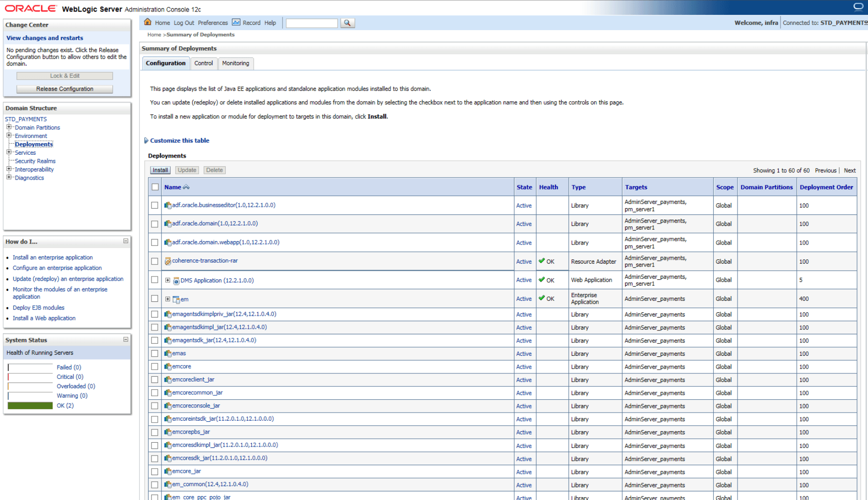This screenshot has width=868, height=500.
Task: Click the Record camera icon
Action: 236,22
